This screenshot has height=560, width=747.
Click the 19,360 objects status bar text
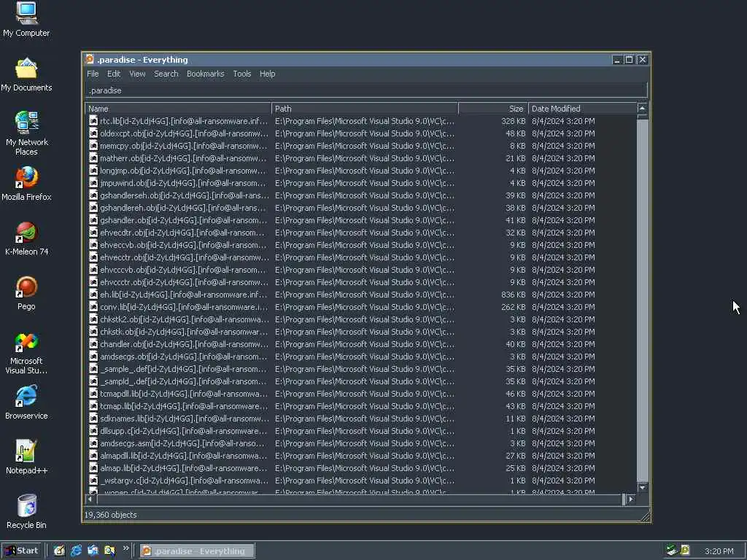(x=111, y=515)
